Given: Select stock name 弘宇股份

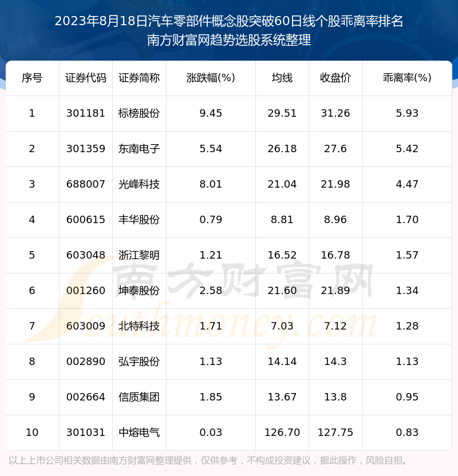Looking at the screenshot, I should click(x=139, y=362).
